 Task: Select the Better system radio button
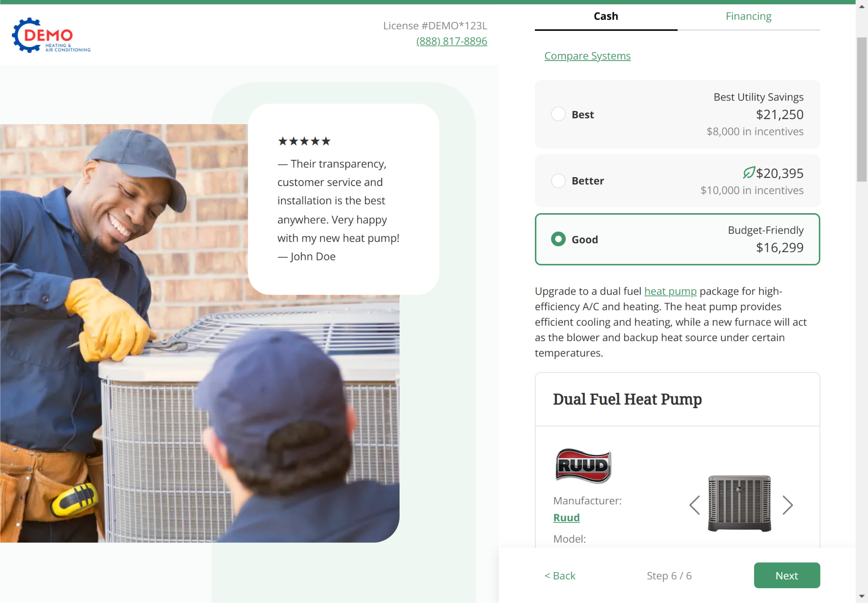click(558, 181)
